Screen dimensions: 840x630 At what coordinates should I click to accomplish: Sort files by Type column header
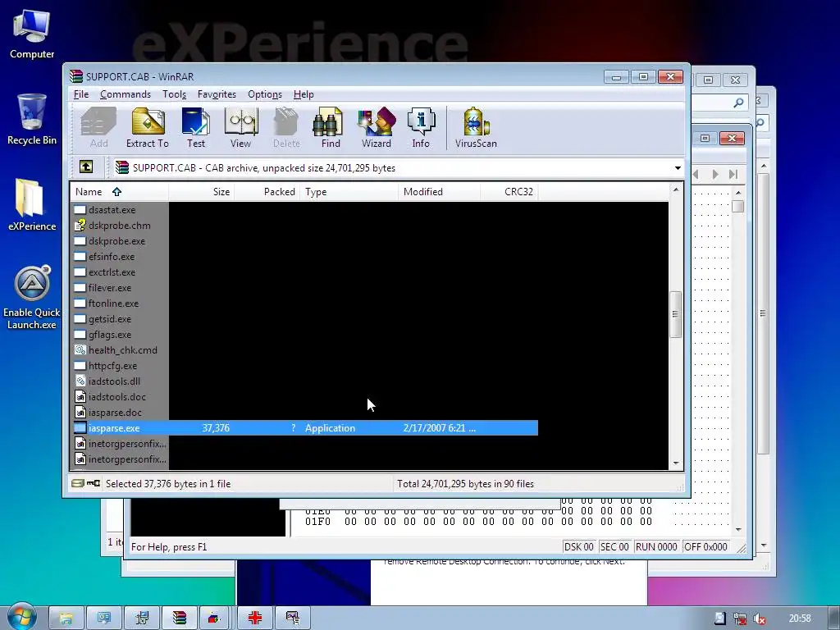click(x=349, y=192)
